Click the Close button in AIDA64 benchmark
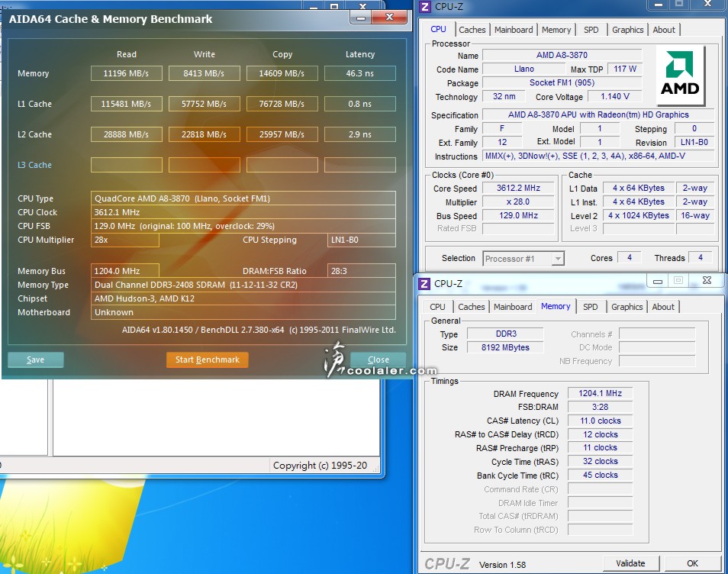 pos(378,360)
